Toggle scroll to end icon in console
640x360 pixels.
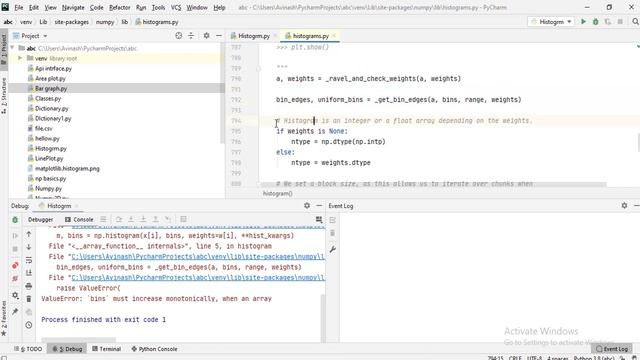pos(29,273)
